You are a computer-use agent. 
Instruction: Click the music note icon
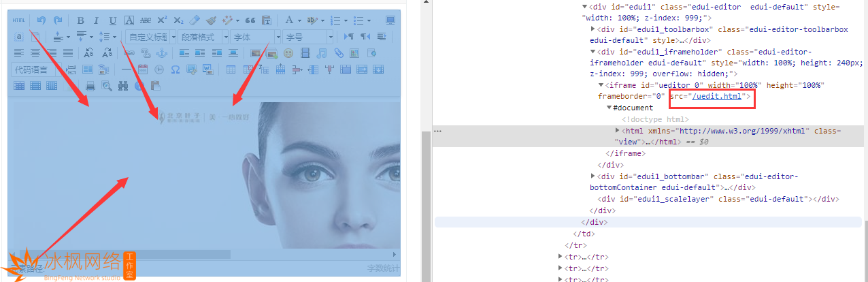[x=321, y=53]
